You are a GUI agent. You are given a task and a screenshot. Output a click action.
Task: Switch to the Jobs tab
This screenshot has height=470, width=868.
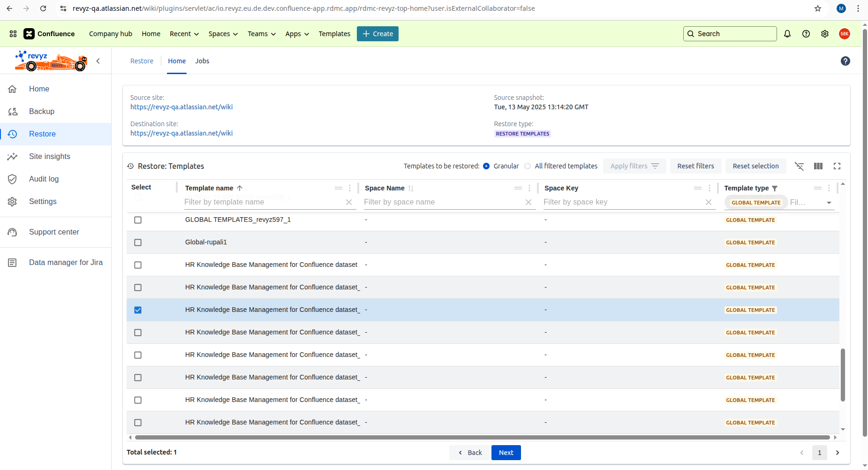pyautogui.click(x=202, y=61)
